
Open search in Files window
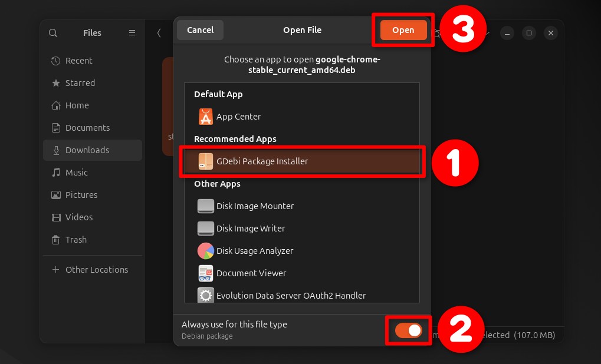coord(53,33)
